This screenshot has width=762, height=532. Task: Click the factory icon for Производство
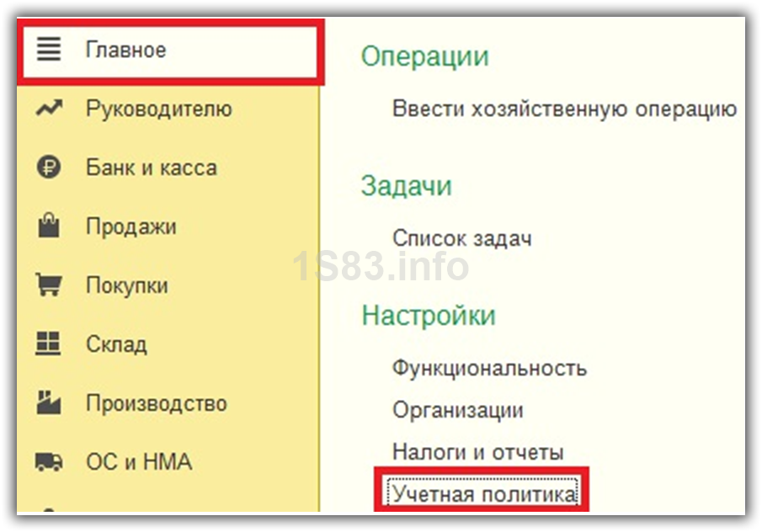coord(50,403)
